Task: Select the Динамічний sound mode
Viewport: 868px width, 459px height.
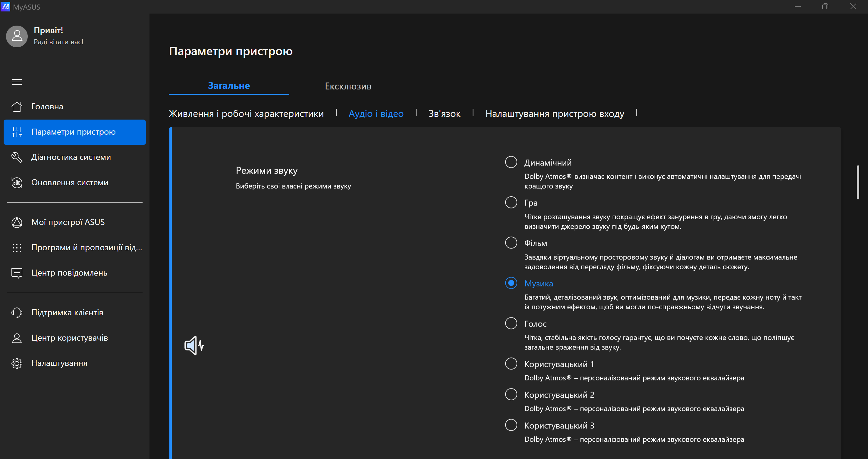Action: 511,162
